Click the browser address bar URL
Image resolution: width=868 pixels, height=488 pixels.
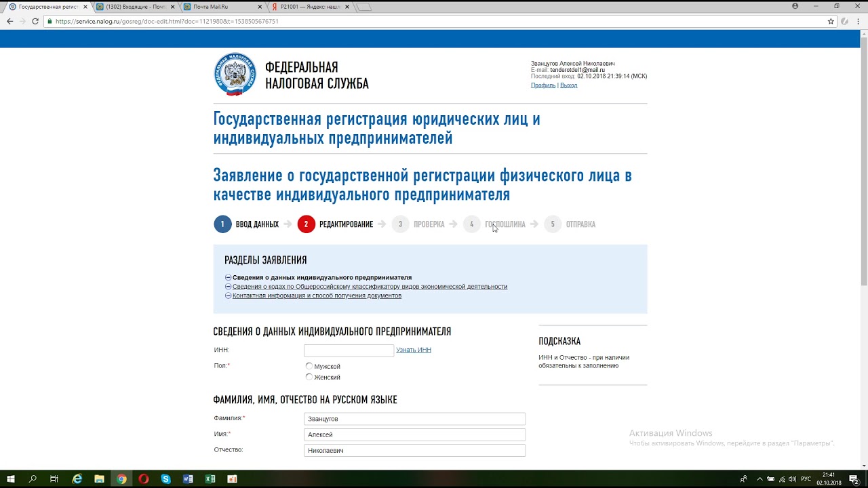point(167,21)
